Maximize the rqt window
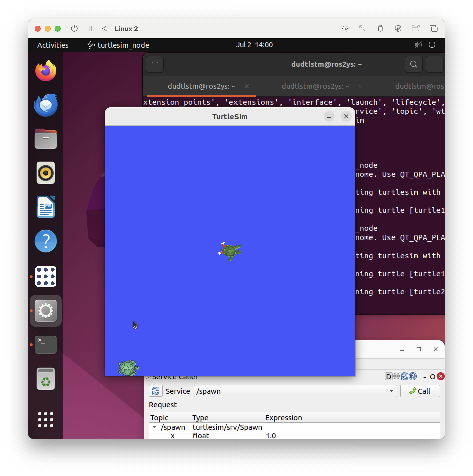The height and width of the screenshot is (476, 473). coord(419,349)
